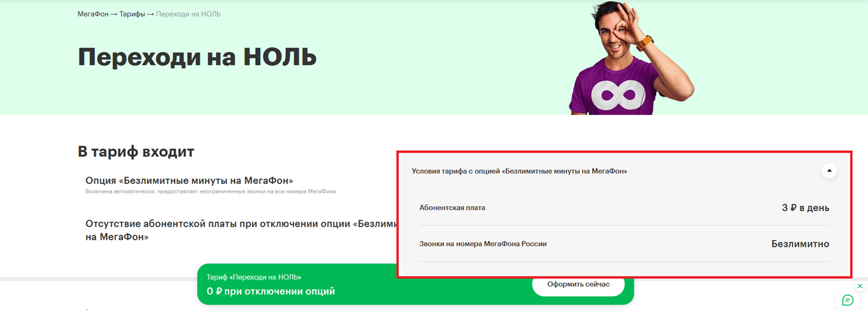Collapse the conditions panel with the arrow

tap(829, 171)
